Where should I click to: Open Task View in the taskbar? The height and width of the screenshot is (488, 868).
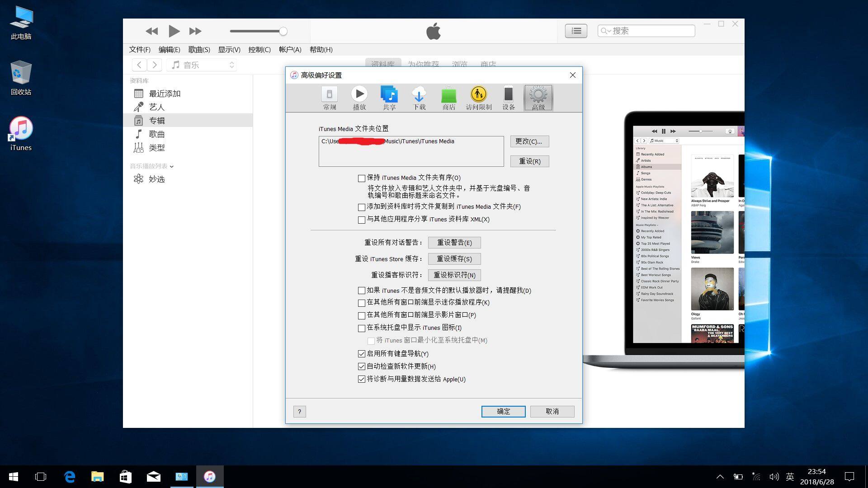coord(41,477)
